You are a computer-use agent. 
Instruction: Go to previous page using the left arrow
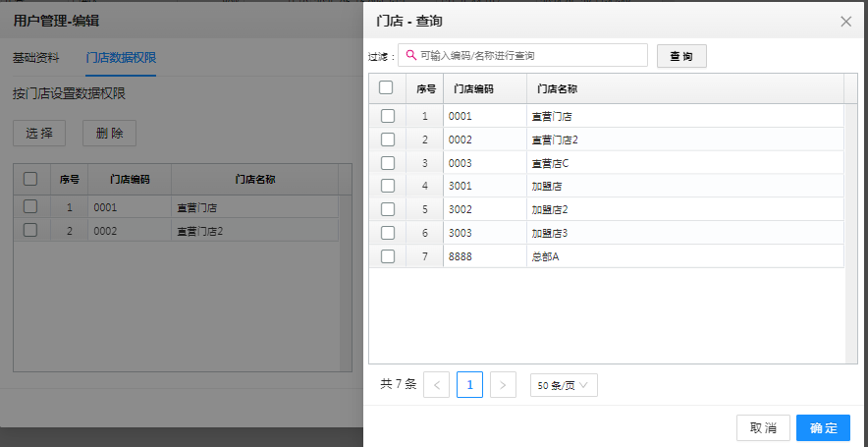436,385
